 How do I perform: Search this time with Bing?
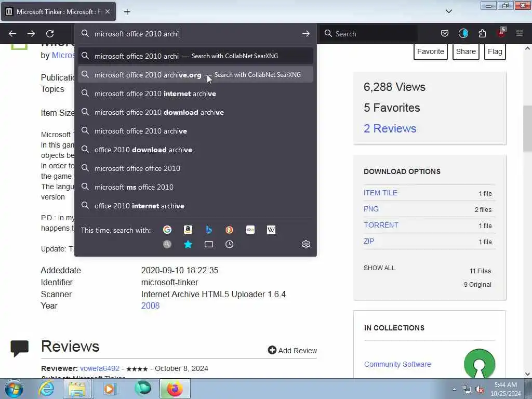(209, 230)
